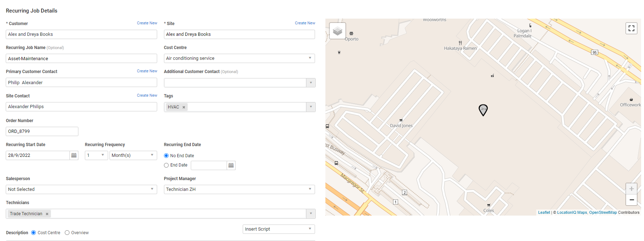Select the No End Date option
Viewport: 644px width, 241px height.
(166, 156)
